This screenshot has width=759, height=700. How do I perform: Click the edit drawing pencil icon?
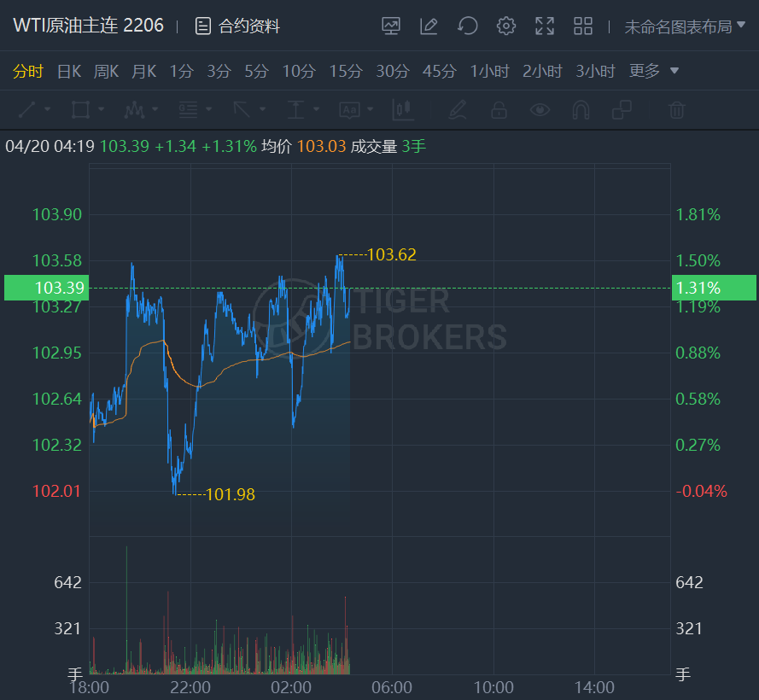429,26
